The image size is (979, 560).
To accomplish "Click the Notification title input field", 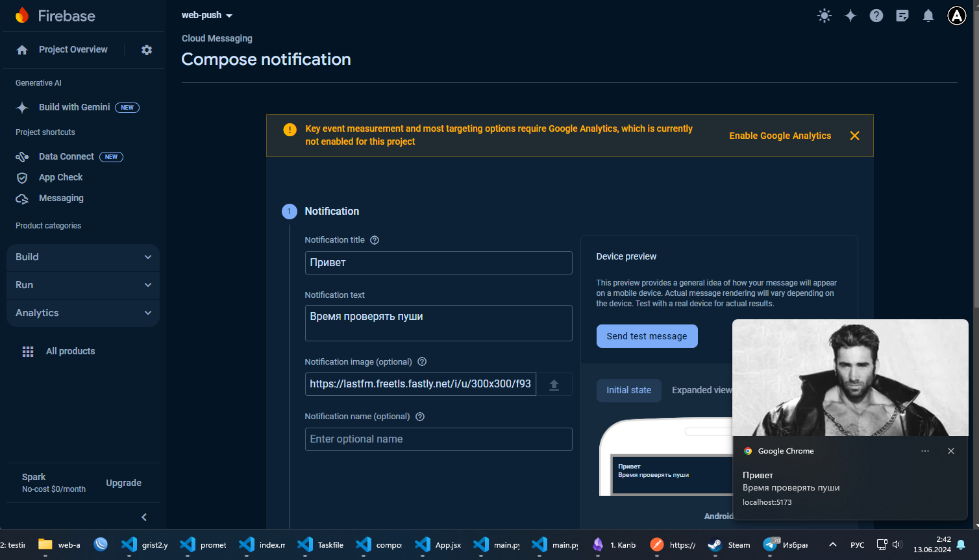I will click(438, 263).
